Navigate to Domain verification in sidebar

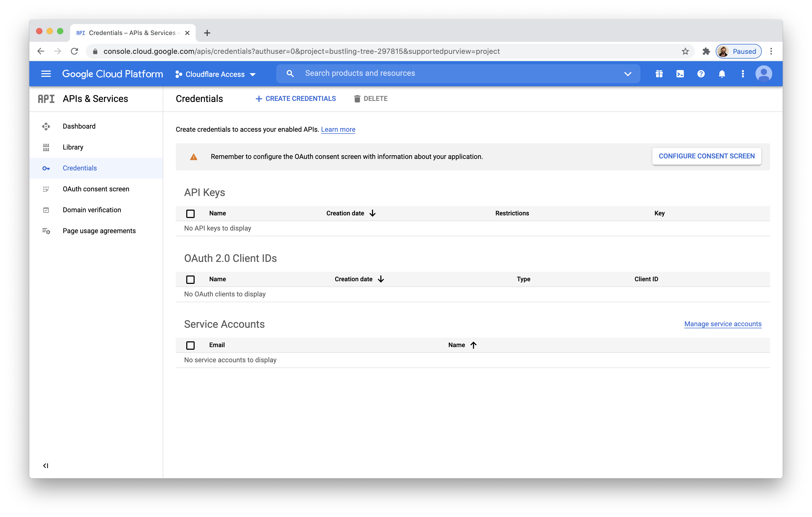click(92, 210)
